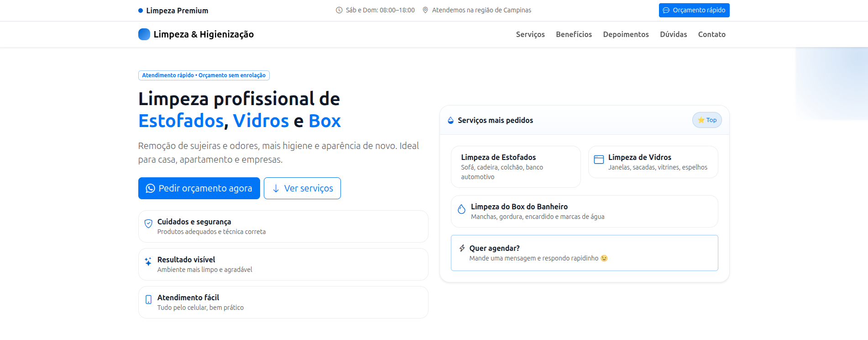Click the blue dot beside Limpeza Premium

[141, 11]
